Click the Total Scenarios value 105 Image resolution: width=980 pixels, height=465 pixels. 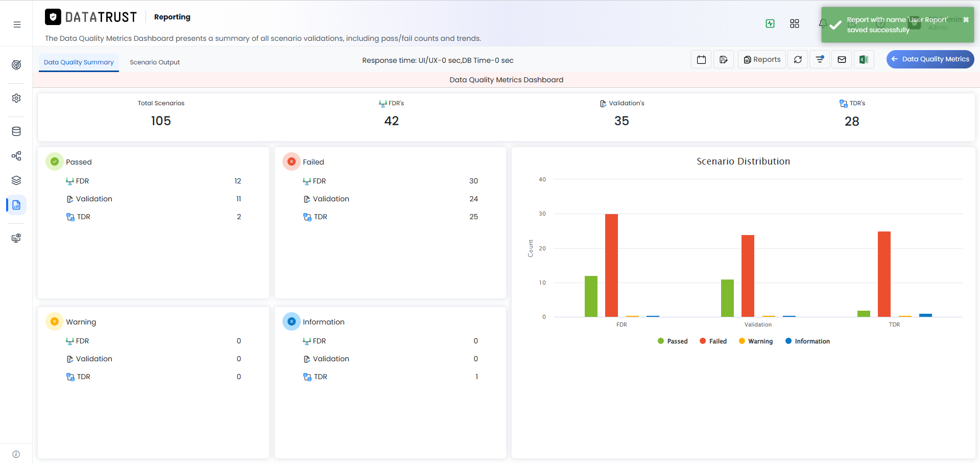(x=161, y=121)
